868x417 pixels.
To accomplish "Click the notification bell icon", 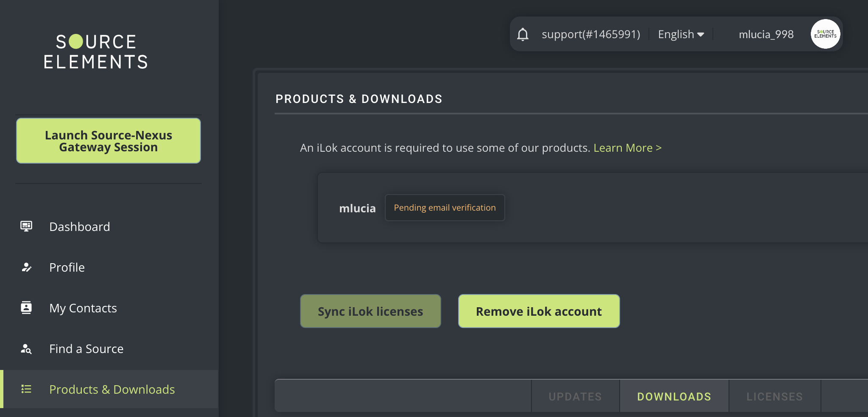I will click(523, 34).
